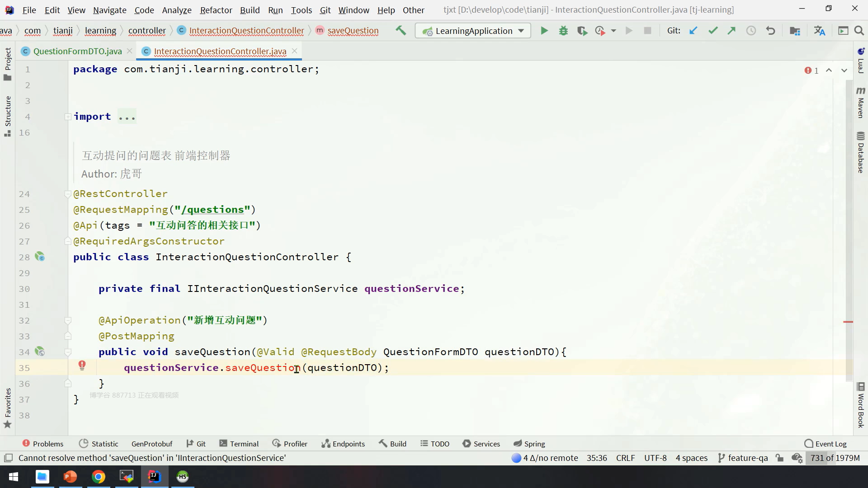Click the Debug bug icon
The height and width of the screenshot is (488, 868).
[563, 31]
